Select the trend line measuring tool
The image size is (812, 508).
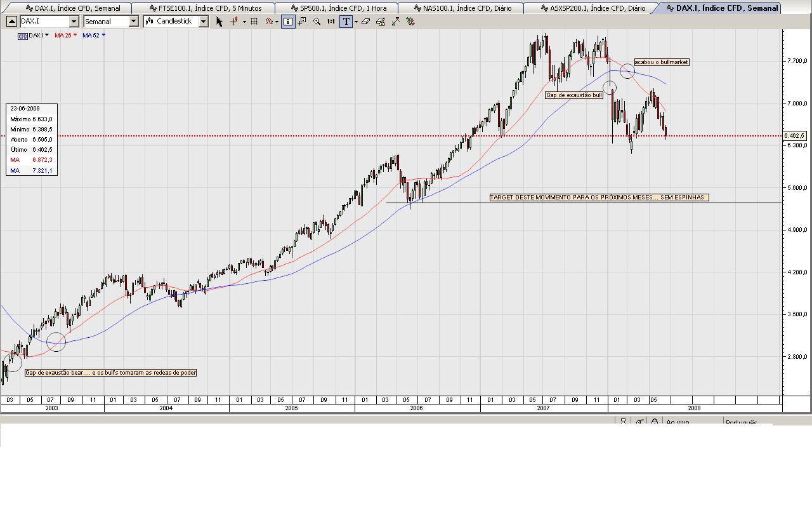396,21
